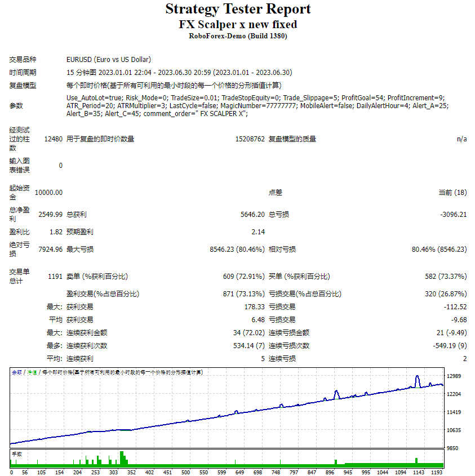475x476 pixels.
Task: Select the average loss trade value "-9.68"
Action: pyautogui.click(x=459, y=320)
